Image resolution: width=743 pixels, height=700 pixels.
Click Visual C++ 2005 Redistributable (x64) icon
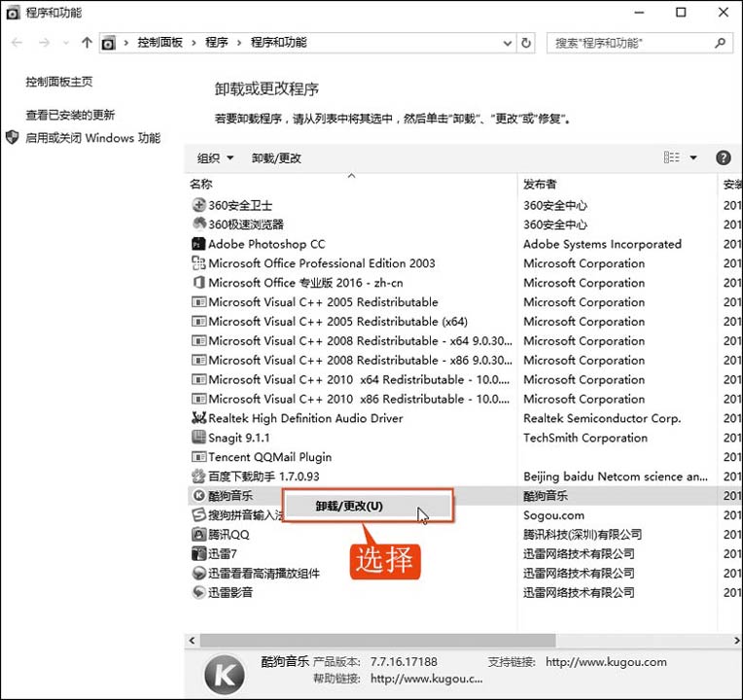click(x=198, y=321)
